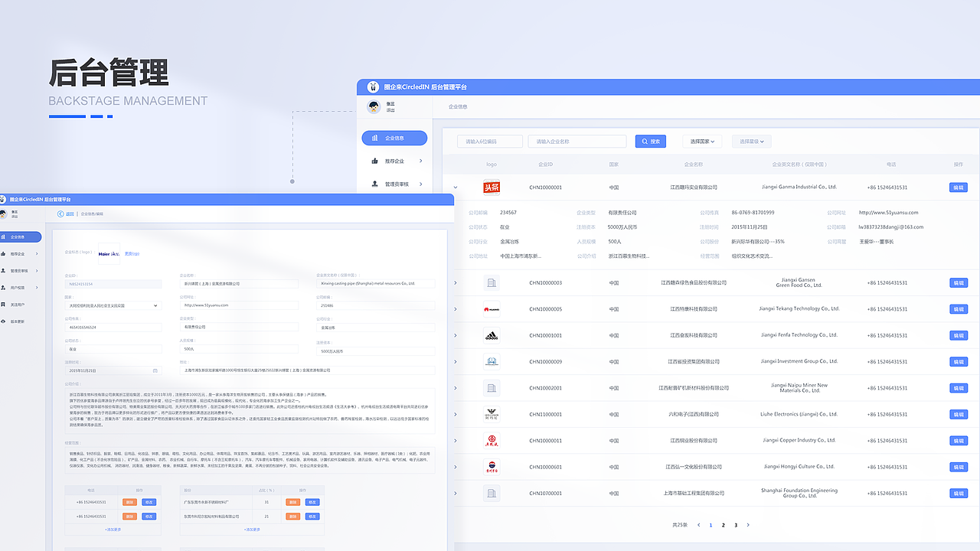Viewport: 980px width, 551px height.
Task: Click 编辑 for Jiangxi Fenfa Technology row
Action: coord(958,335)
